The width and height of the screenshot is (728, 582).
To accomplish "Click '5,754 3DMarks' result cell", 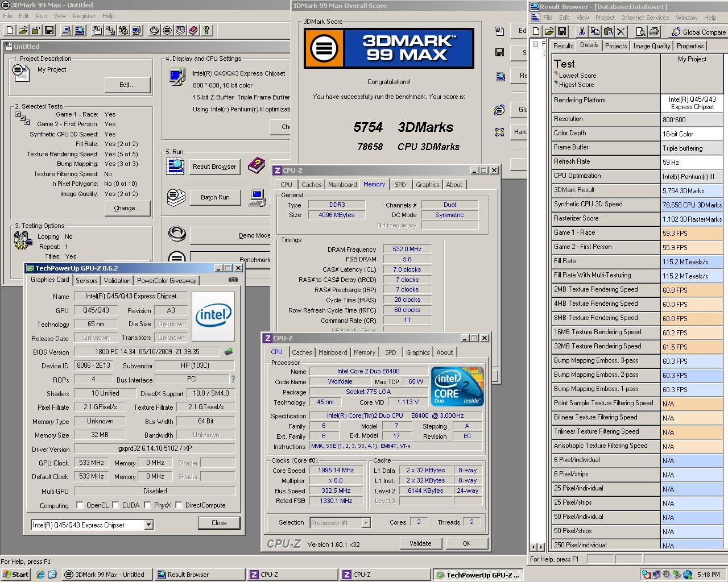I will pyautogui.click(x=692, y=190).
